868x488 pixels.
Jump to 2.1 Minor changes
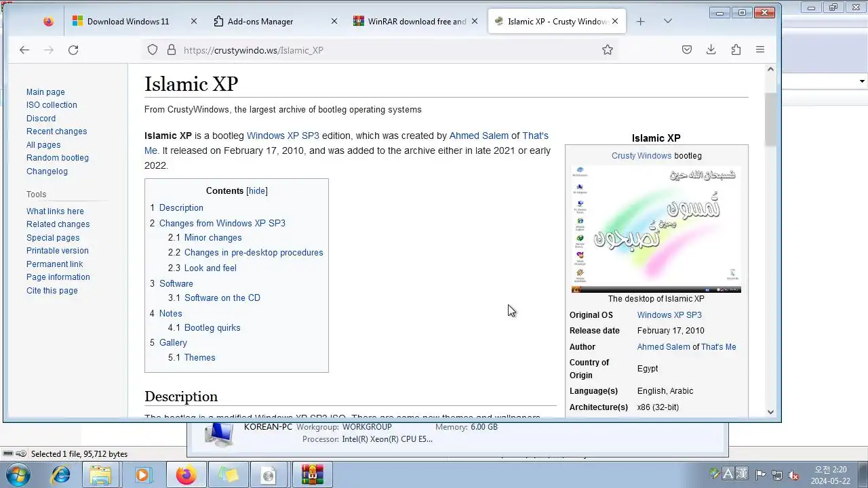(x=205, y=238)
